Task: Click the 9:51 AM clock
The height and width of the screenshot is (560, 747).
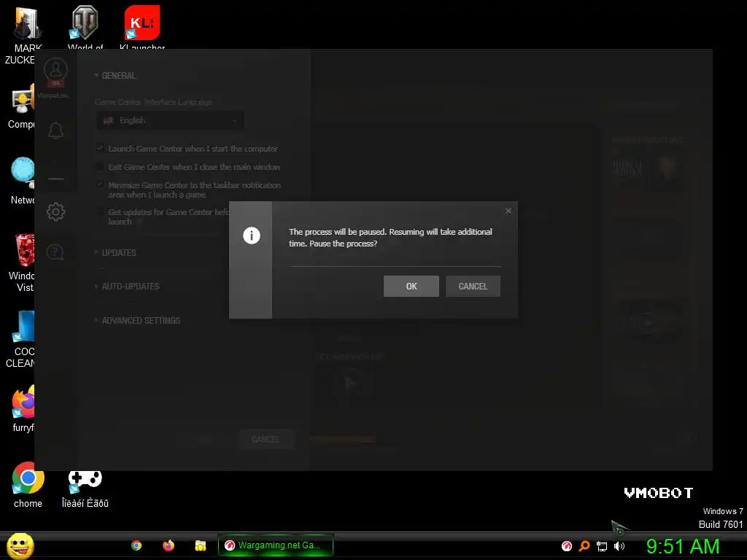Action: point(683,546)
